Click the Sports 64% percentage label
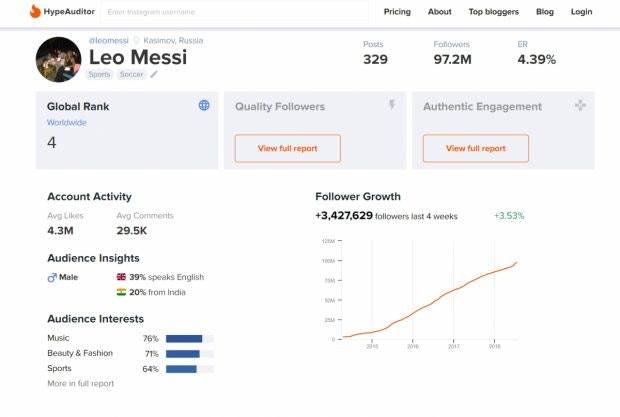 point(150,369)
